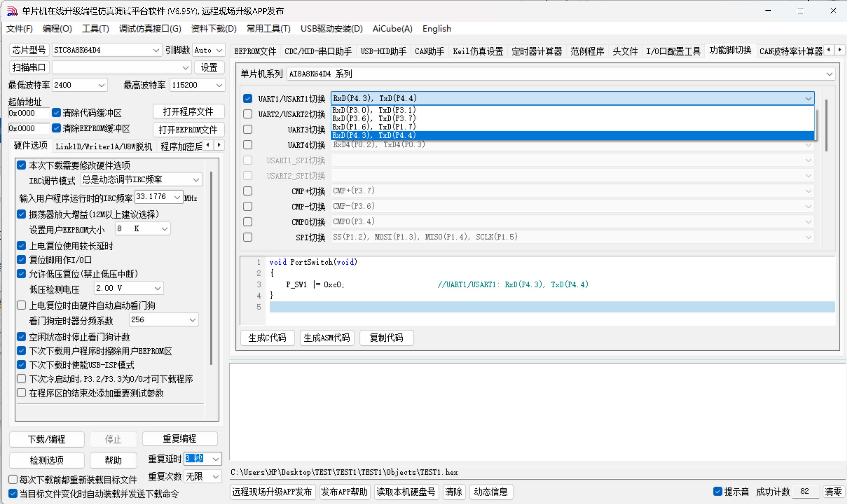Screen dimensions: 847x504
Task: Switch language via English menu
Action: 437,29
